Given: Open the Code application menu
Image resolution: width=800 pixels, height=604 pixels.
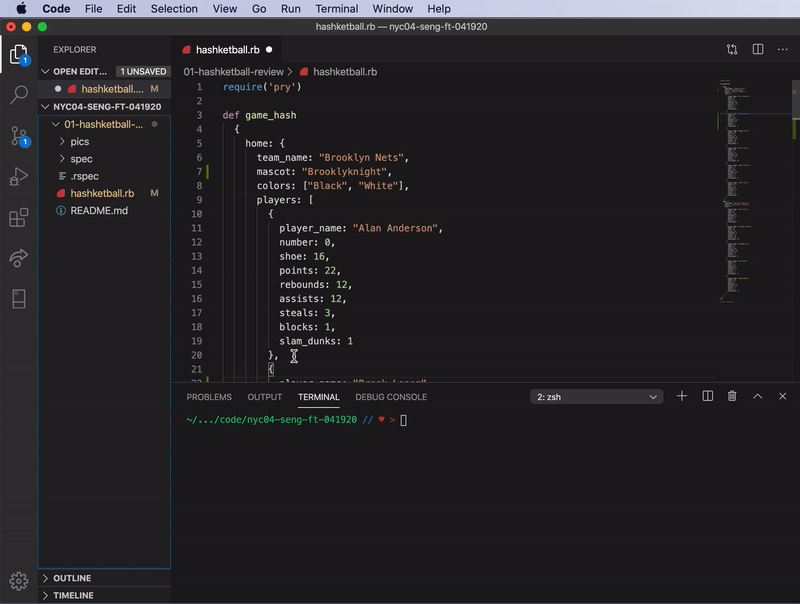Looking at the screenshot, I should click(56, 9).
